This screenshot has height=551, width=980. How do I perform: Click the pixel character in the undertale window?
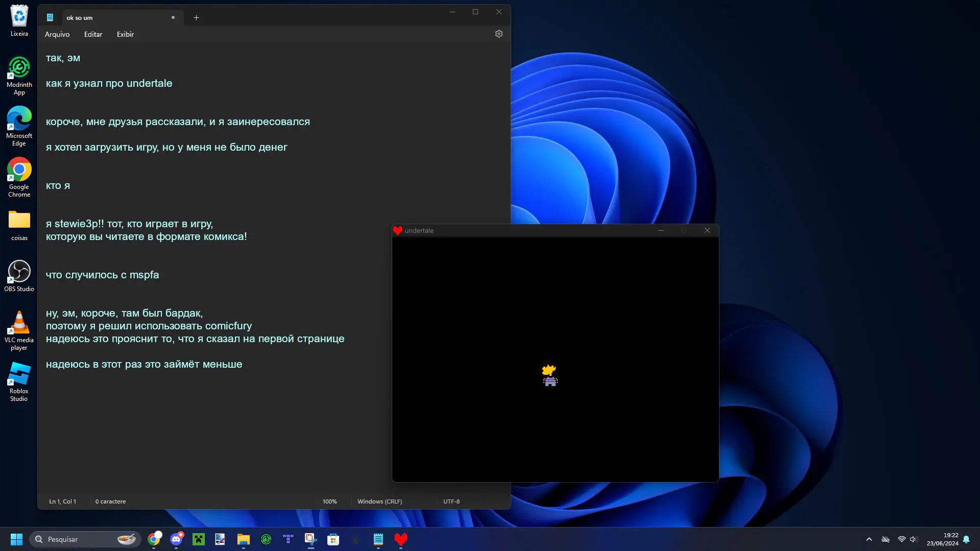click(549, 375)
